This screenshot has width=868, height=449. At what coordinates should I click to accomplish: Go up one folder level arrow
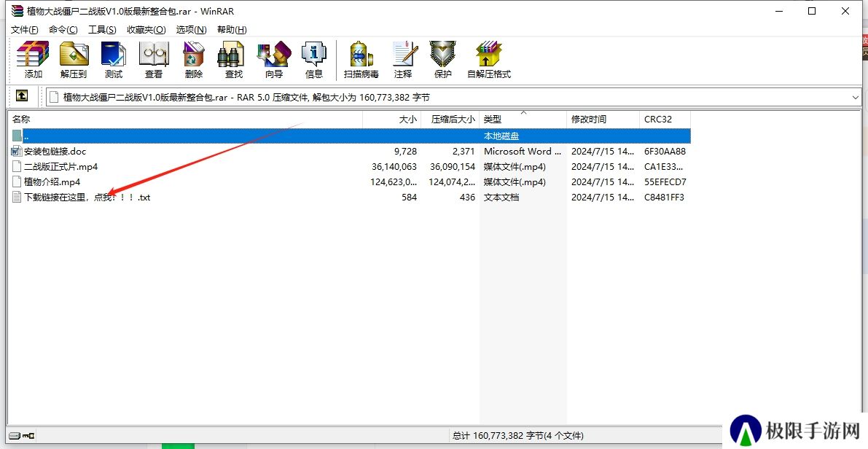(21, 96)
